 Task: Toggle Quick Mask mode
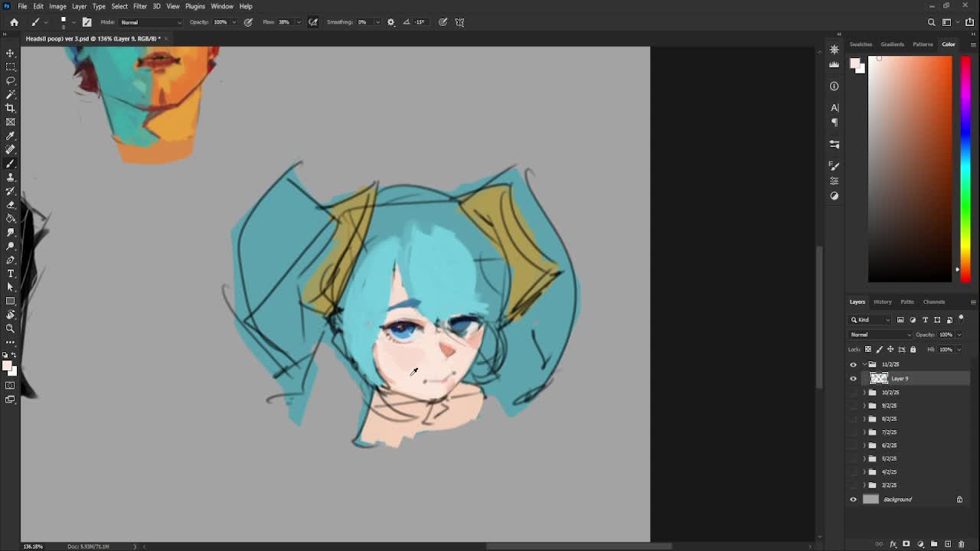11,386
